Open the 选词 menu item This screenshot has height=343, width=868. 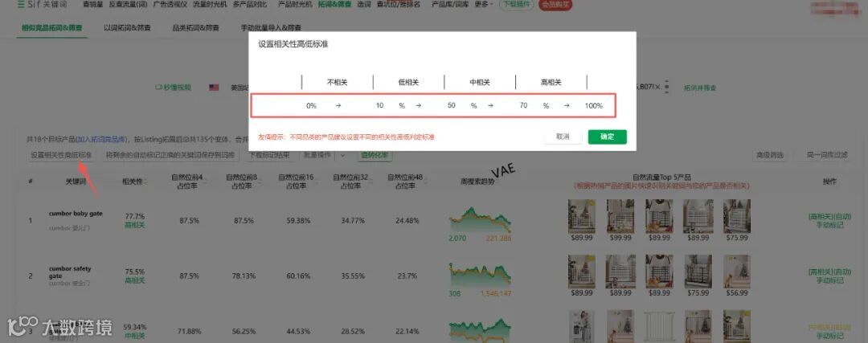pos(364,5)
